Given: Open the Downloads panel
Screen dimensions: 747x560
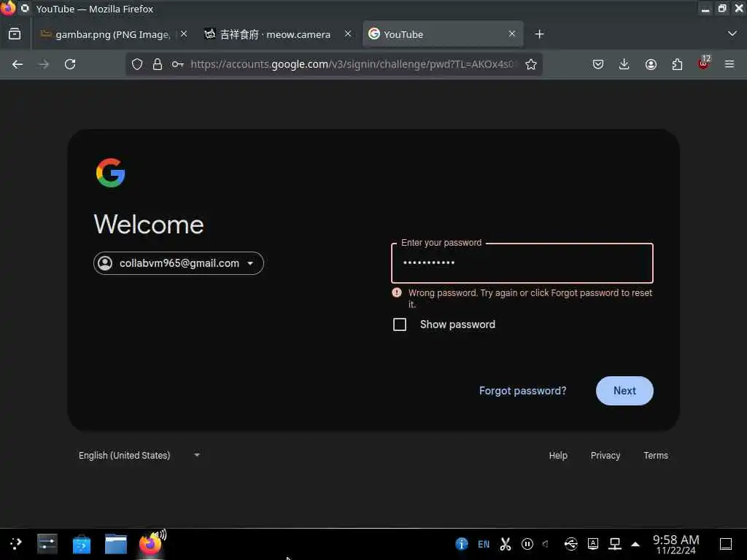Looking at the screenshot, I should [624, 64].
